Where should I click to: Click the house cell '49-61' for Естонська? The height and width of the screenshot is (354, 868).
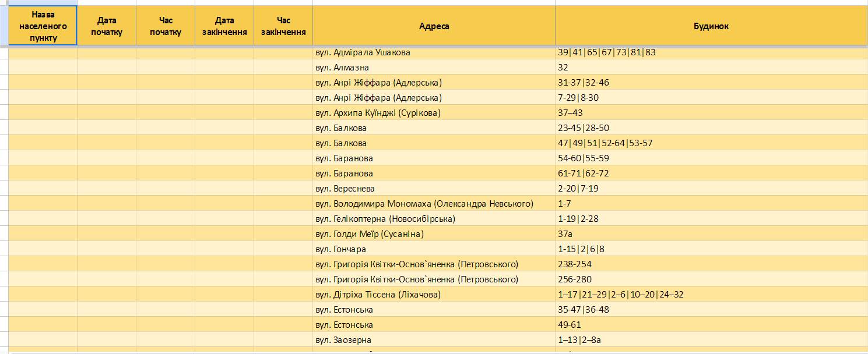[x=711, y=324]
